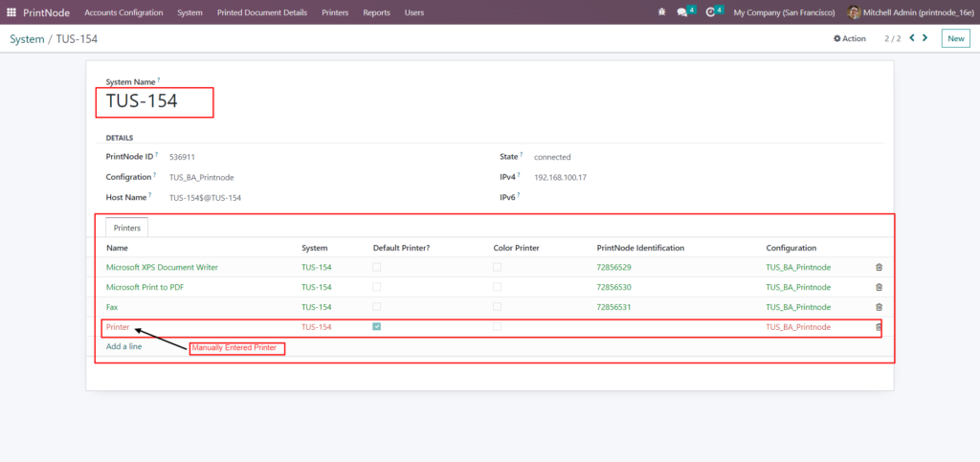Open Accounts Configration menu
This screenshot has width=980, height=462.
(123, 12)
